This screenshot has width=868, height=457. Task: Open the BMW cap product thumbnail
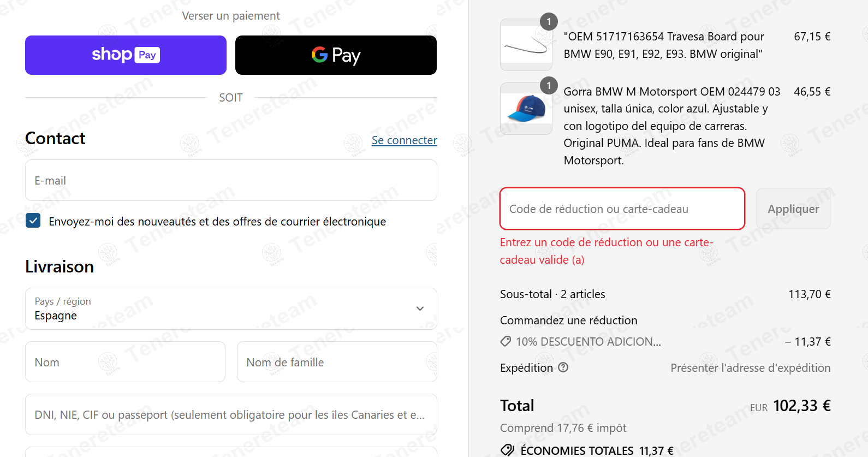pos(526,109)
